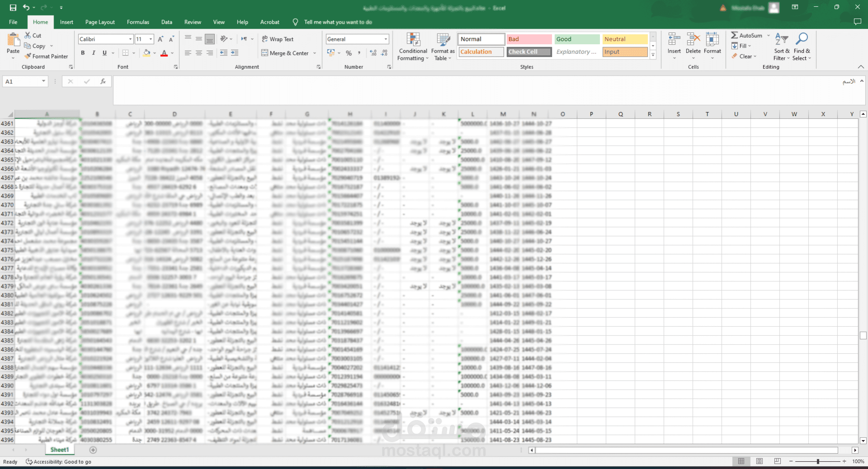Decrease font size with small A icon
Viewport: 868px width, 469px height.
pyautogui.click(x=171, y=39)
